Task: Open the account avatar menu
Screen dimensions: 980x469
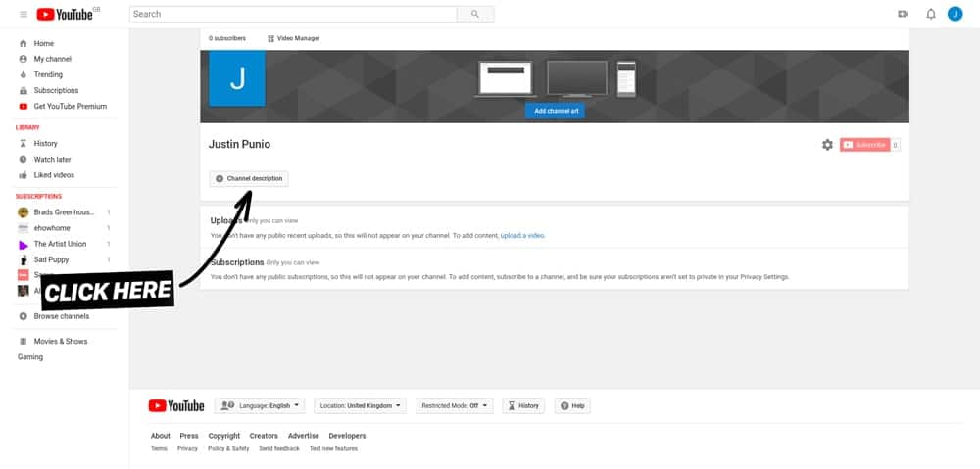Action: [955, 14]
